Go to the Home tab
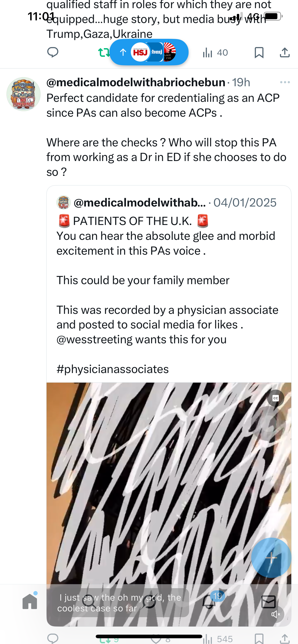Viewport: 298px width, 644px height. [x=30, y=602]
